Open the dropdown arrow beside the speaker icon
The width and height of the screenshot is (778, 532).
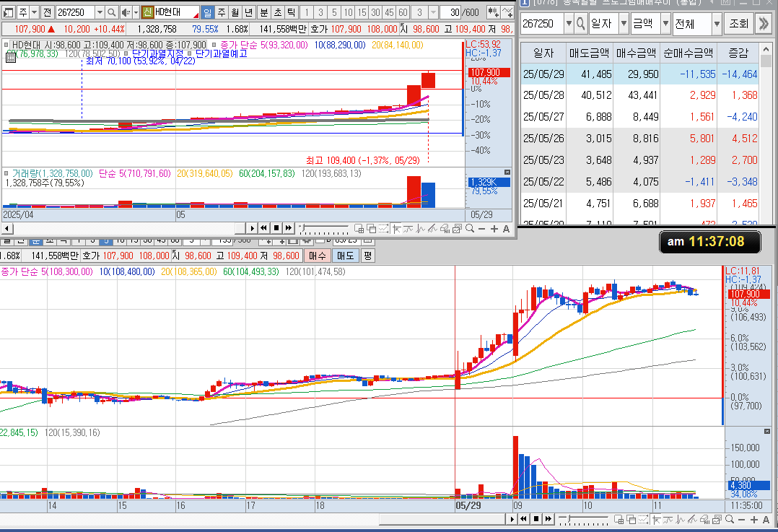136,12
